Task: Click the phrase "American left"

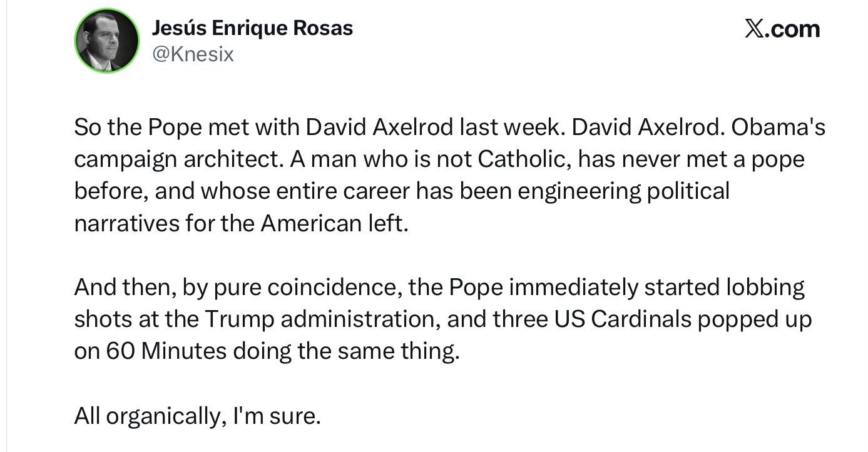Action: [x=332, y=223]
